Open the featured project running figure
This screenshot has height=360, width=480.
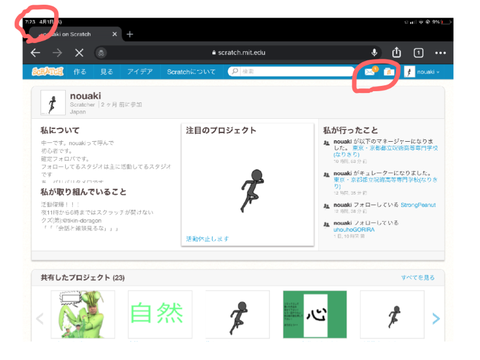(x=252, y=190)
